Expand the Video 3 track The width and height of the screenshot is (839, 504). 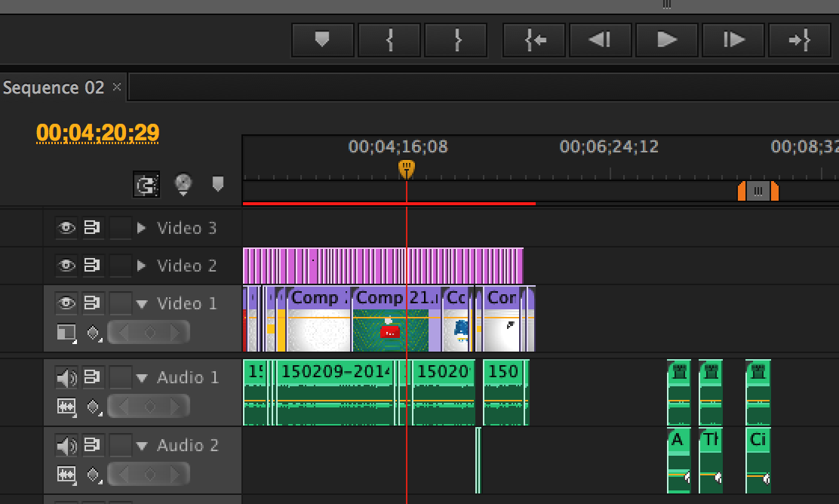coord(141,228)
